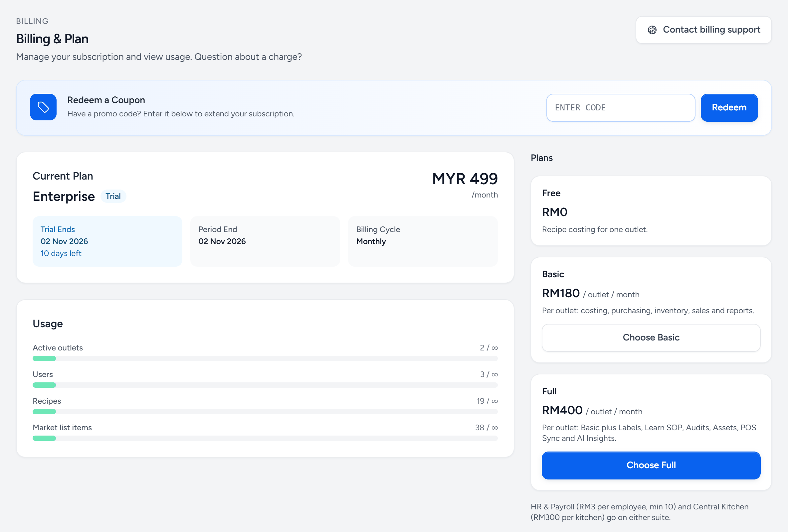Click the 'RM180' Basic price
Viewport: 788px width, 532px height.
pos(561,294)
